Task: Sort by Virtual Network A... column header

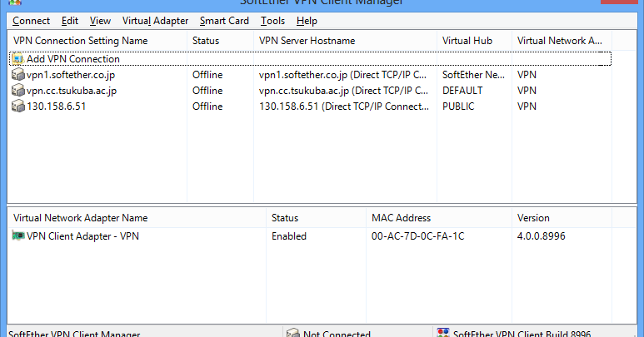Action: coord(562,41)
